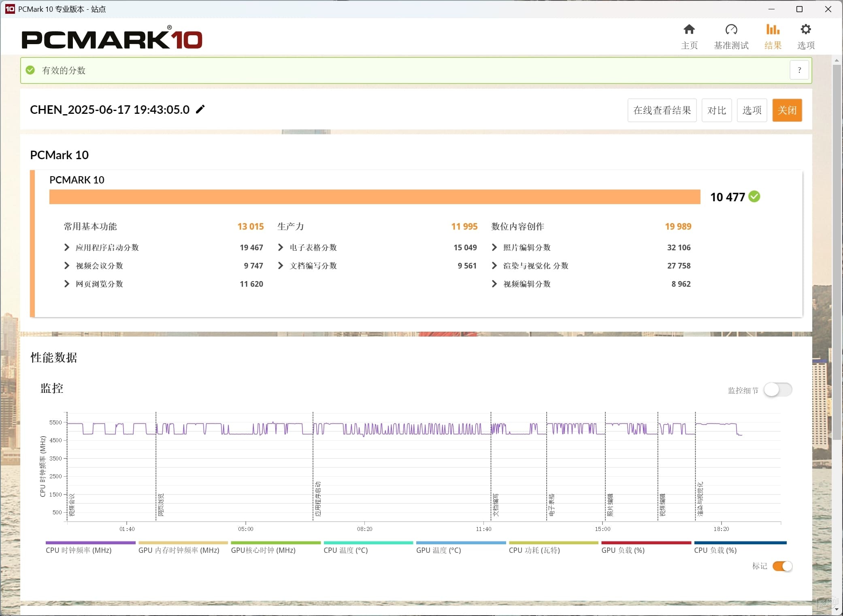Image resolution: width=843 pixels, height=616 pixels.
Task: Click the green validity check beside 10 477
Action: (754, 196)
